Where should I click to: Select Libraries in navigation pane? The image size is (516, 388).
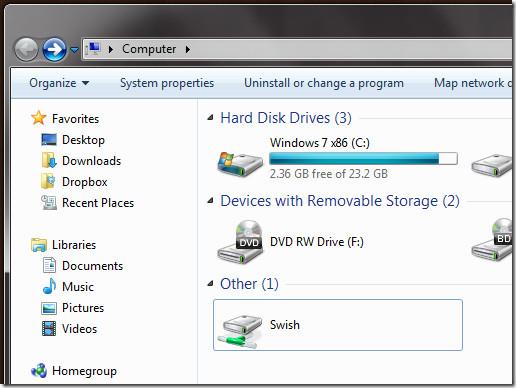tap(74, 245)
